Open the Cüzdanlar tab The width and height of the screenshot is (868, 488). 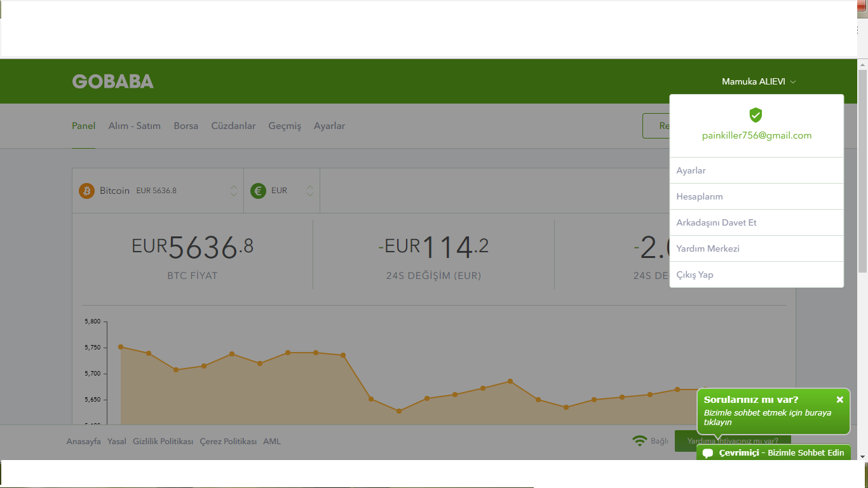[233, 126]
